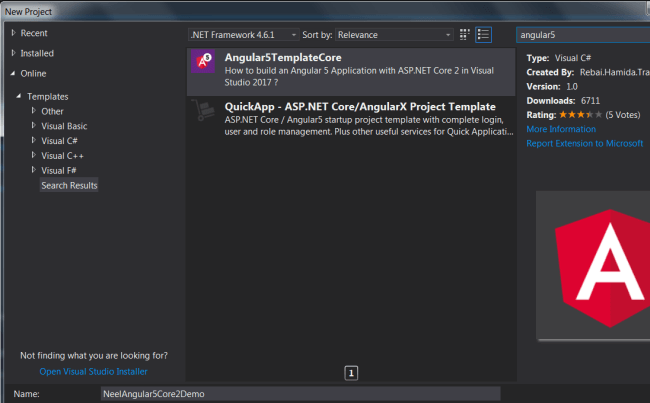Click the Downloads 6711 value
This screenshot has height=403, width=650.
point(590,101)
